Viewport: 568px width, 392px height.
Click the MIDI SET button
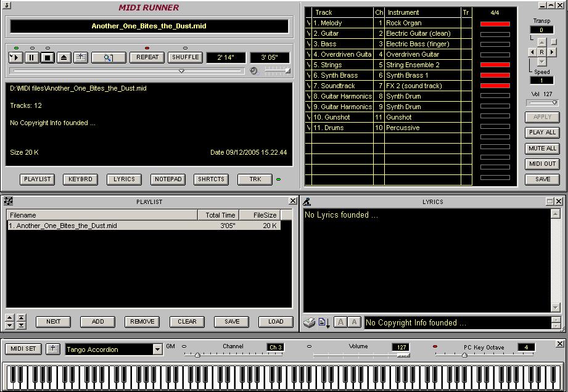pos(23,349)
